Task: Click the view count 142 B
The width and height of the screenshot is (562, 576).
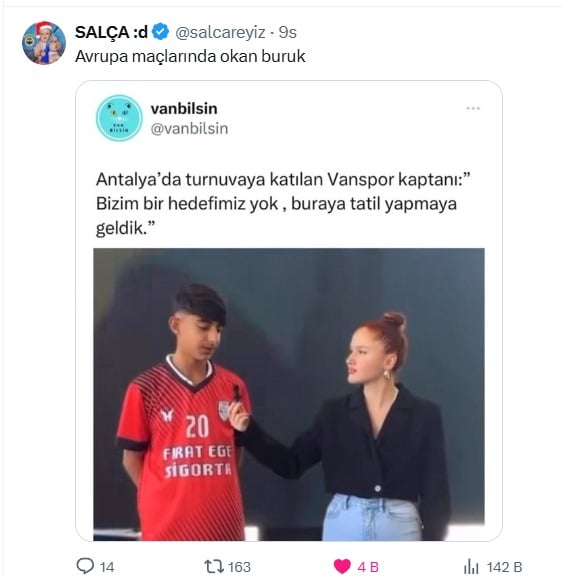Action: click(x=504, y=567)
